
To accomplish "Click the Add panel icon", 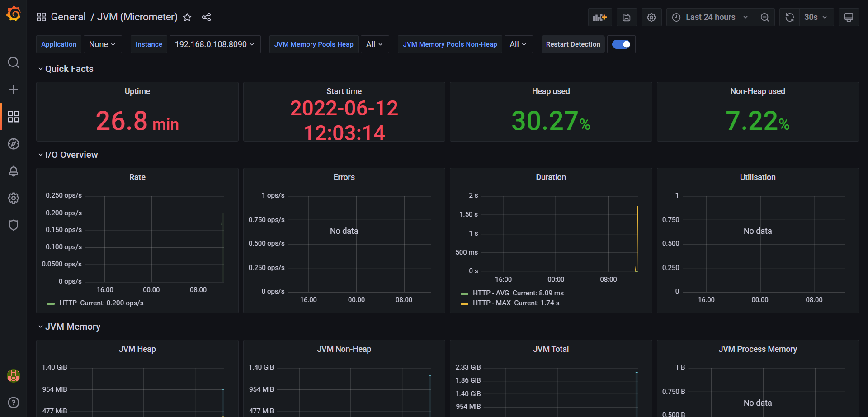I will coord(600,17).
